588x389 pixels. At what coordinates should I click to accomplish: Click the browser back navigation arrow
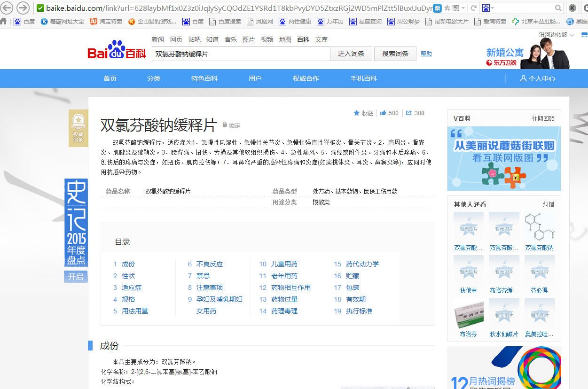[7, 8]
